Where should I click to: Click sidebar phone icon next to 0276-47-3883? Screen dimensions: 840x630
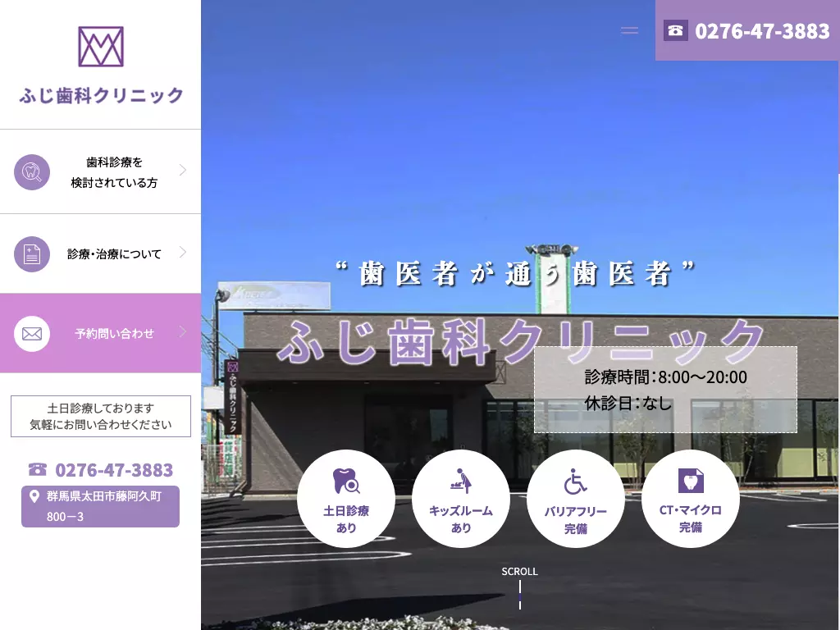tap(38, 469)
